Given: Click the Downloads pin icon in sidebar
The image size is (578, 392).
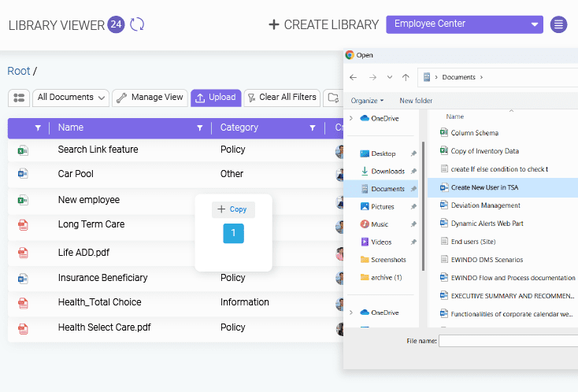Looking at the screenshot, I should [x=413, y=172].
